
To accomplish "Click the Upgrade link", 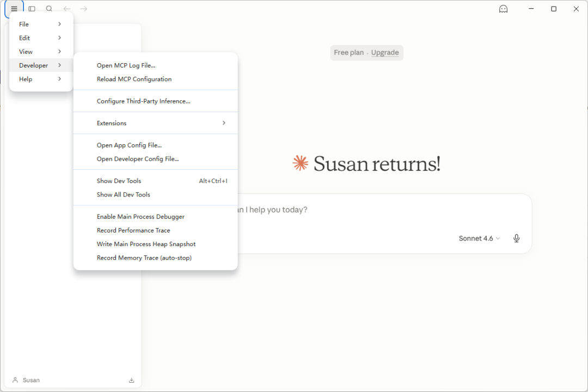I will click(385, 52).
